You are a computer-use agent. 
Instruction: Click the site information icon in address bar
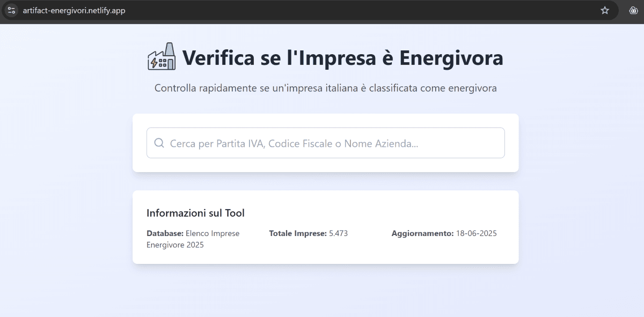(x=11, y=10)
